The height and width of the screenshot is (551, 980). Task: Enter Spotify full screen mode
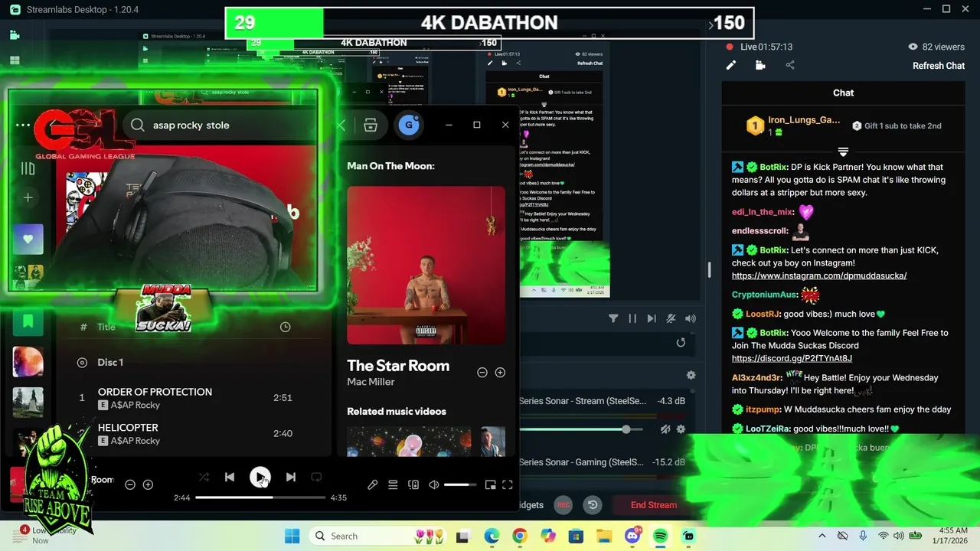click(x=507, y=484)
